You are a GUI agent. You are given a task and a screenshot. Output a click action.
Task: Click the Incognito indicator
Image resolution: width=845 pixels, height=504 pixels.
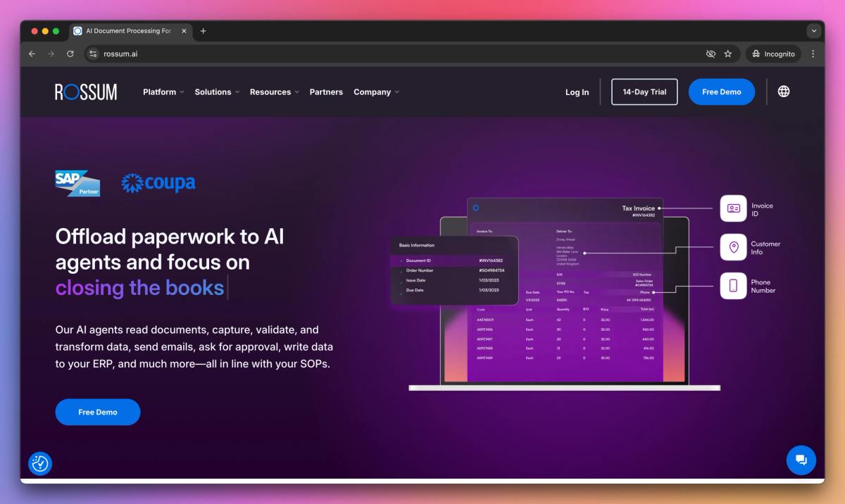coord(773,53)
